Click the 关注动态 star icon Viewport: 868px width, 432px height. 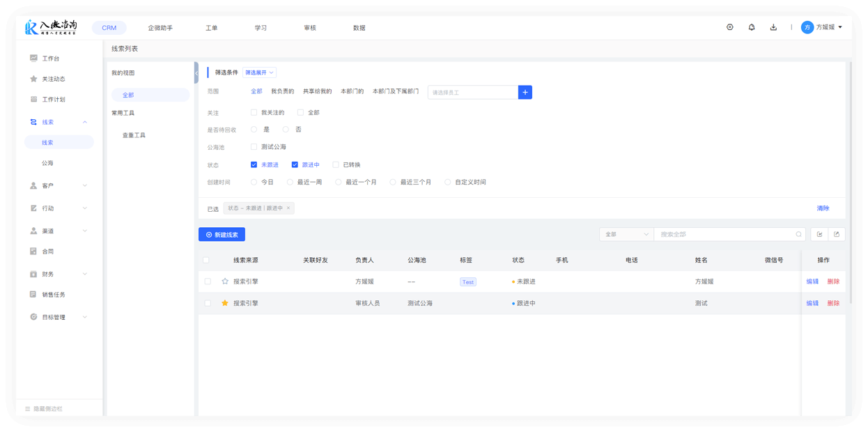coord(33,79)
